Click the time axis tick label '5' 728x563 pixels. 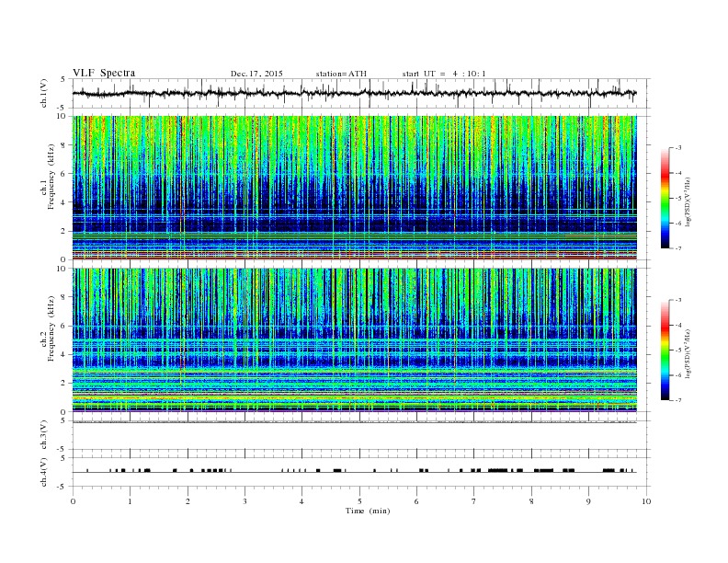click(359, 501)
